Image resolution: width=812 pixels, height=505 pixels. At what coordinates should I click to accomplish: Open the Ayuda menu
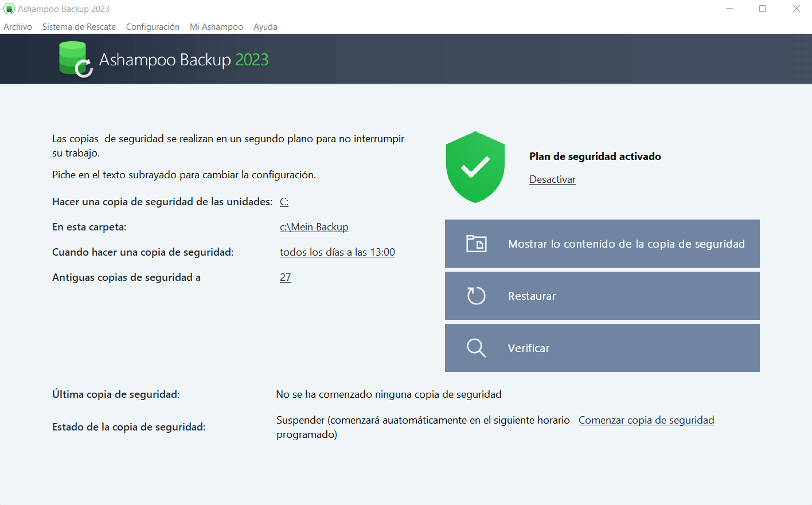pos(266,27)
